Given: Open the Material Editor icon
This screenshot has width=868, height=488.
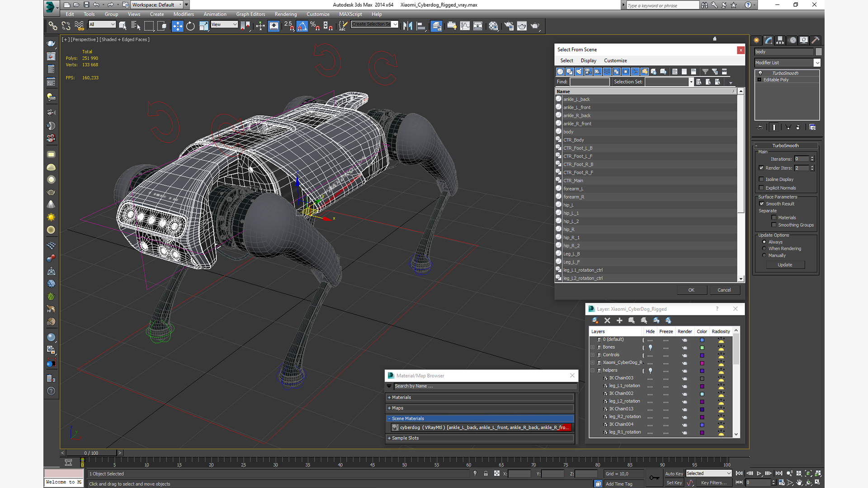Looking at the screenshot, I should 493,26.
